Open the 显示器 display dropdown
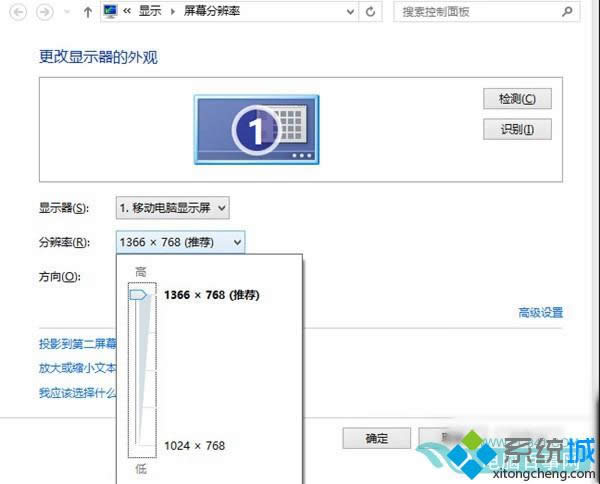This screenshot has height=484, width=600. tap(173, 208)
